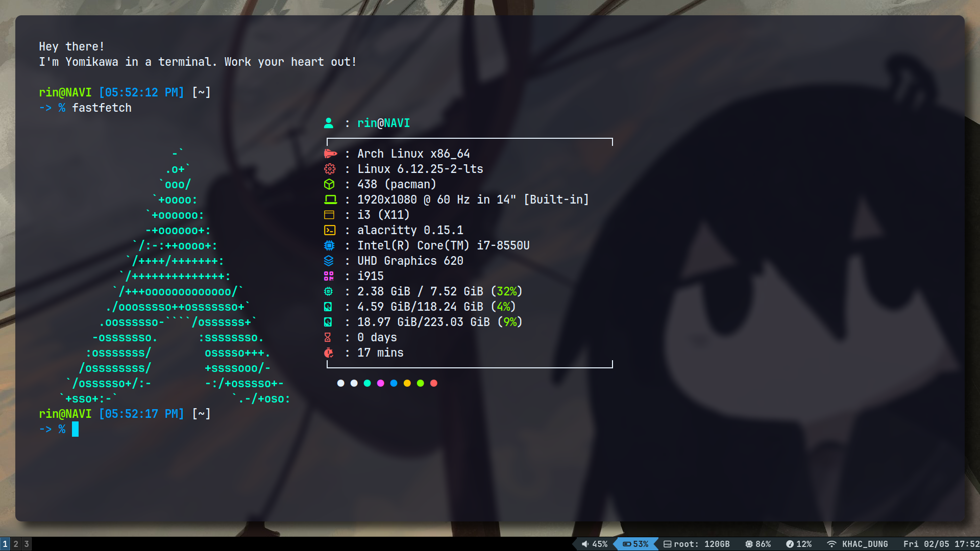Click the 'root: 120GB' disk status
980x551 pixels.
click(702, 544)
